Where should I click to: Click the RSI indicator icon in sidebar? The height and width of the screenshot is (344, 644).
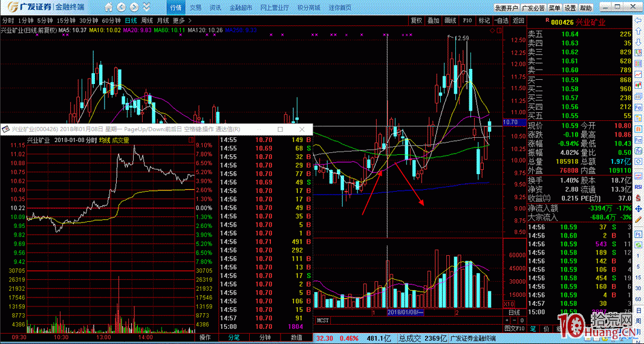638,186
